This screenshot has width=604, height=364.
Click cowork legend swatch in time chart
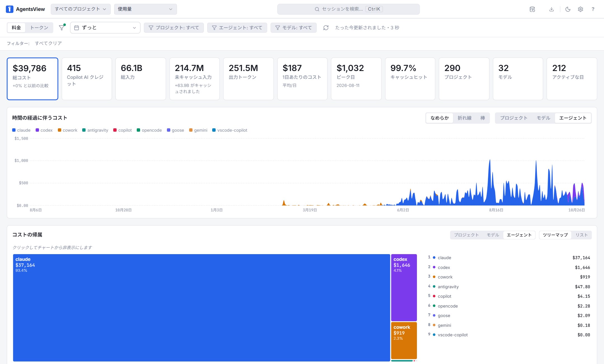tap(60, 130)
